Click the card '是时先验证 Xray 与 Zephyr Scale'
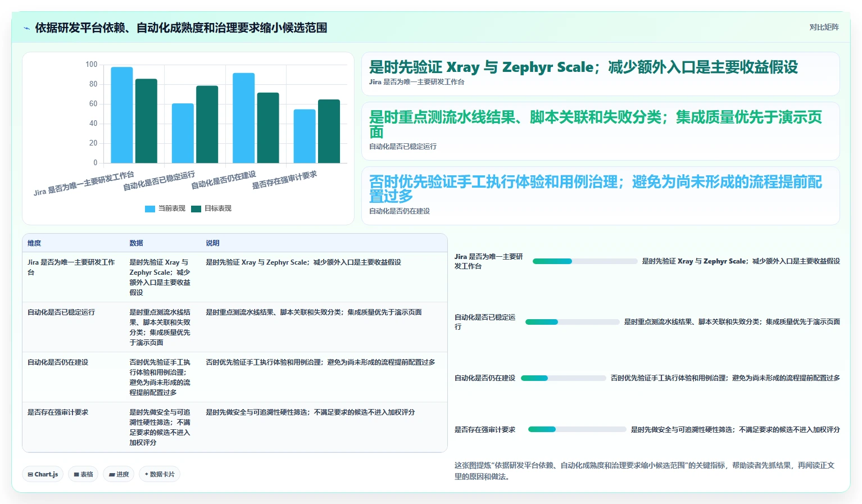The height and width of the screenshot is (504, 862). click(x=600, y=74)
